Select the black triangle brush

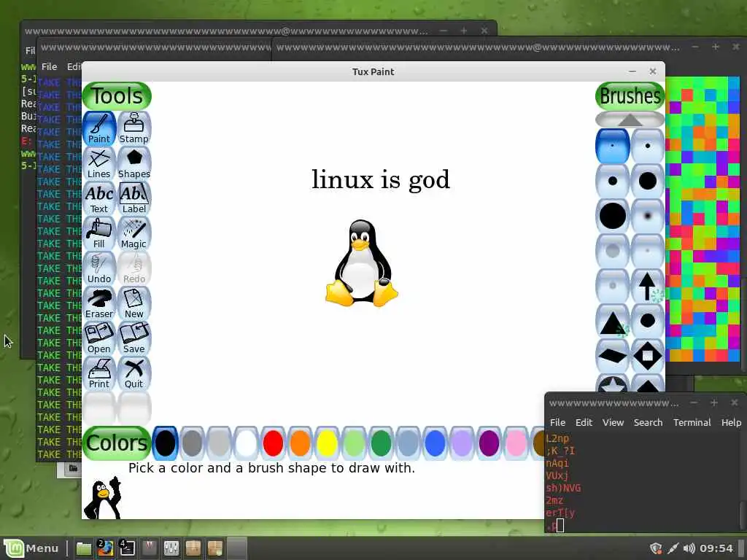pos(613,321)
